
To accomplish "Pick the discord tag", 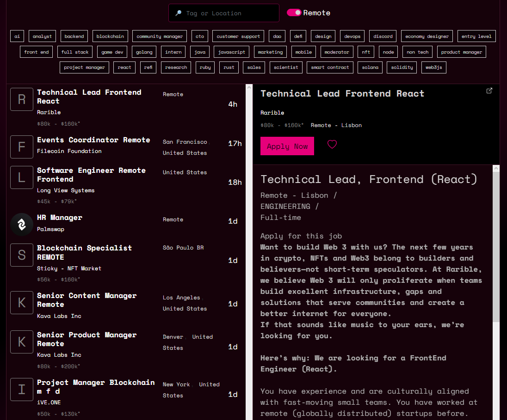I will [x=383, y=36].
